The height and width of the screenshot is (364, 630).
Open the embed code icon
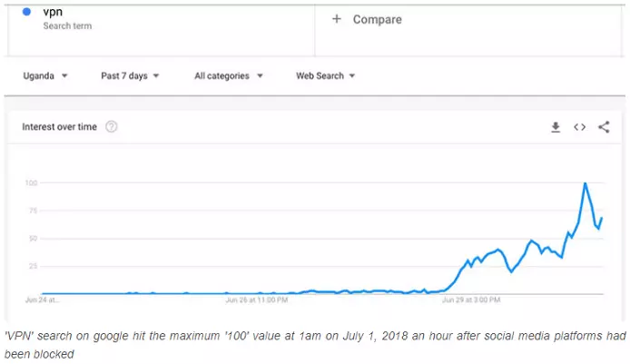point(579,128)
